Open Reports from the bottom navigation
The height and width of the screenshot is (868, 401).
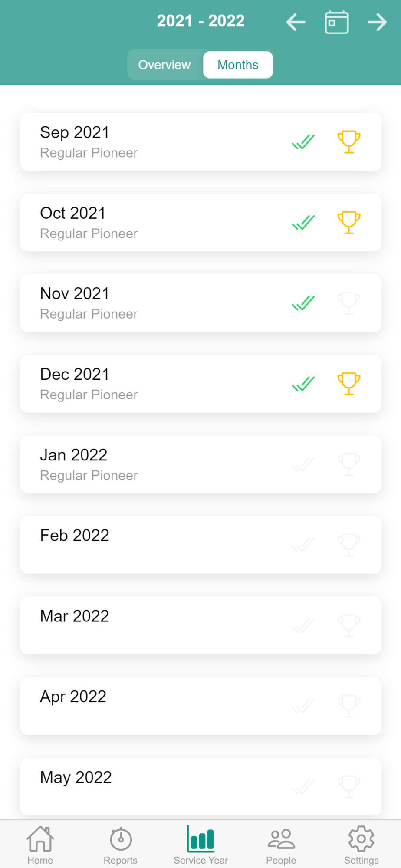click(x=121, y=845)
